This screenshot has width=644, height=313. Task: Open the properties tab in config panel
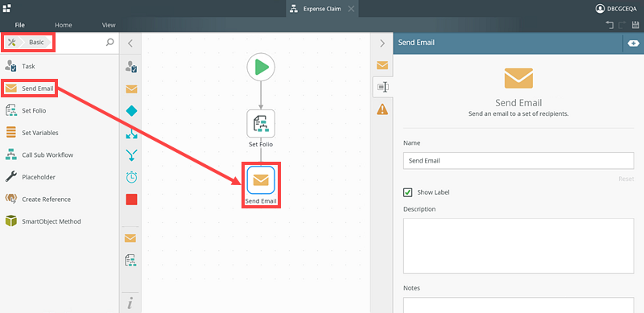383,87
